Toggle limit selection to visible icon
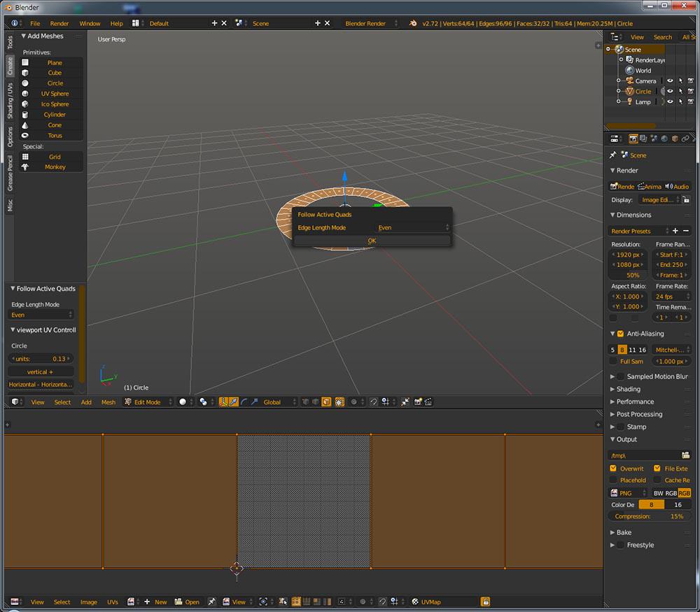This screenshot has width=700, height=612. coord(339,402)
